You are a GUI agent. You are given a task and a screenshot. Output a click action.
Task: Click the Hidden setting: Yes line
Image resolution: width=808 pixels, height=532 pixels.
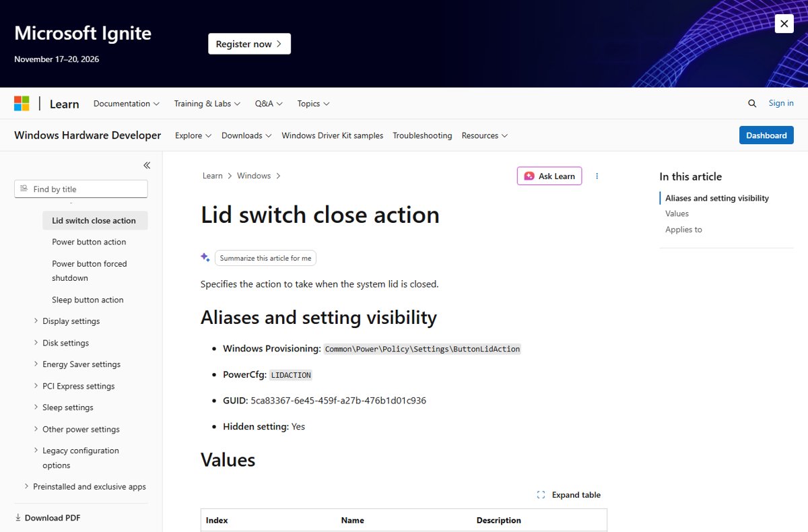pos(264,426)
